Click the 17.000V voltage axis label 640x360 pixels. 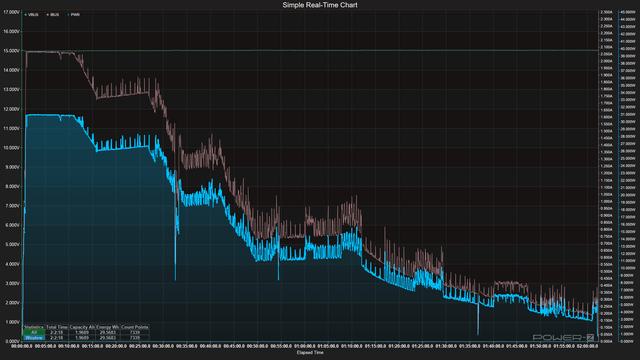pyautogui.click(x=11, y=12)
